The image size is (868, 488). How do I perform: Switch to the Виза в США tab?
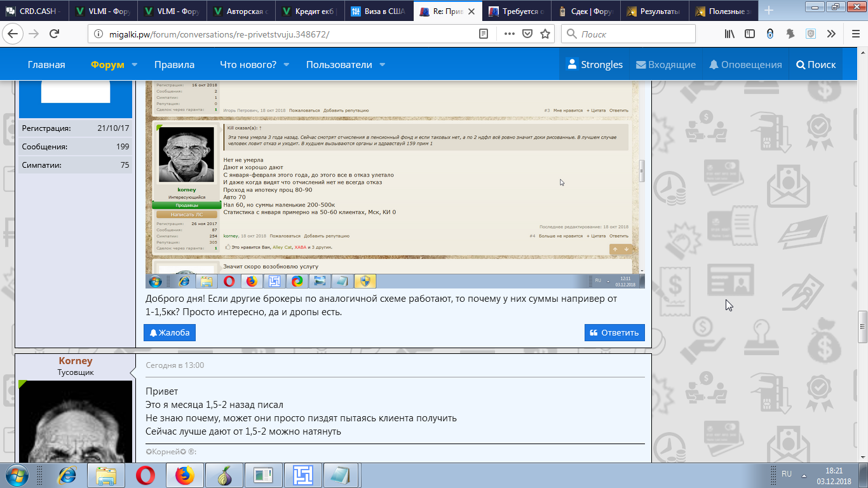[379, 11]
